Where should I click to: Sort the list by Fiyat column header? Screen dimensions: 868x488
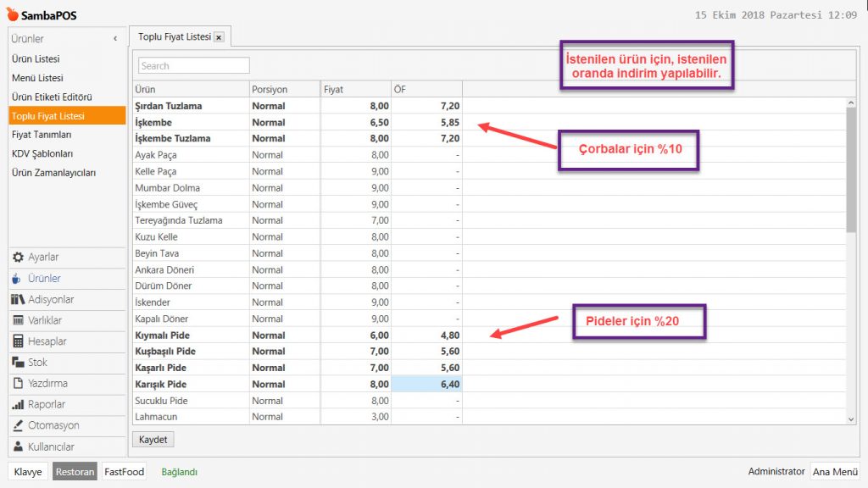pos(354,89)
